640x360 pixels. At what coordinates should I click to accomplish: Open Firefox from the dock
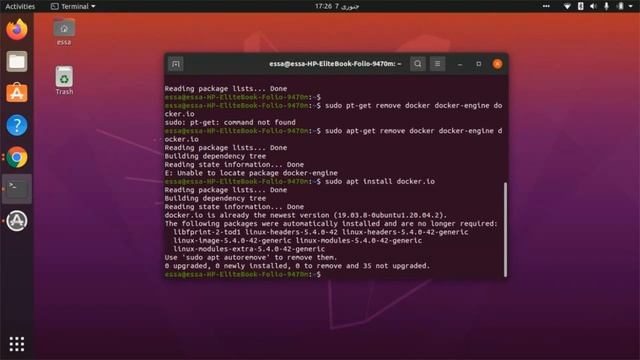coord(17,29)
